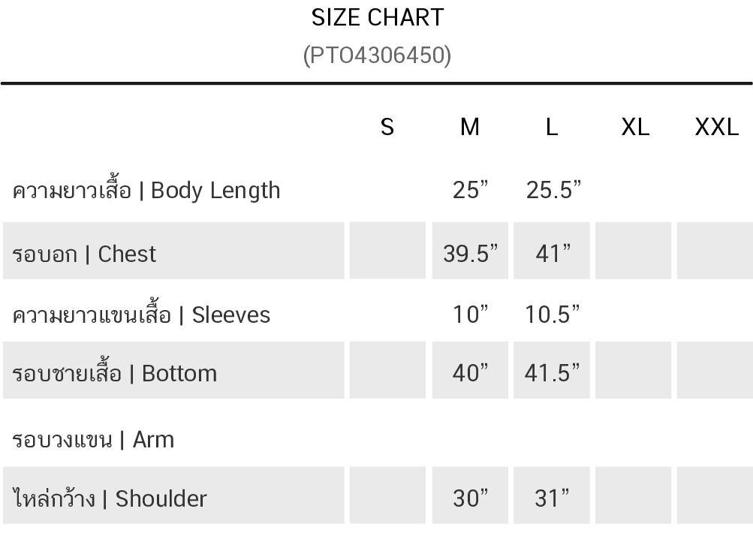Select the Shoulder row label
This screenshot has width=753, height=560.
(x=110, y=498)
